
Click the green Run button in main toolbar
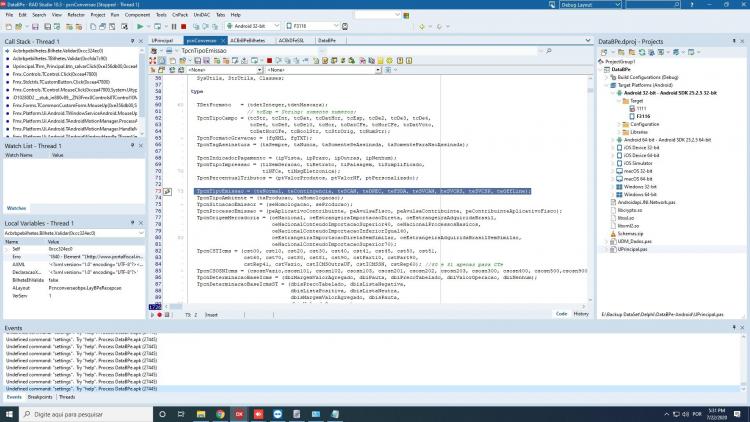click(x=140, y=26)
